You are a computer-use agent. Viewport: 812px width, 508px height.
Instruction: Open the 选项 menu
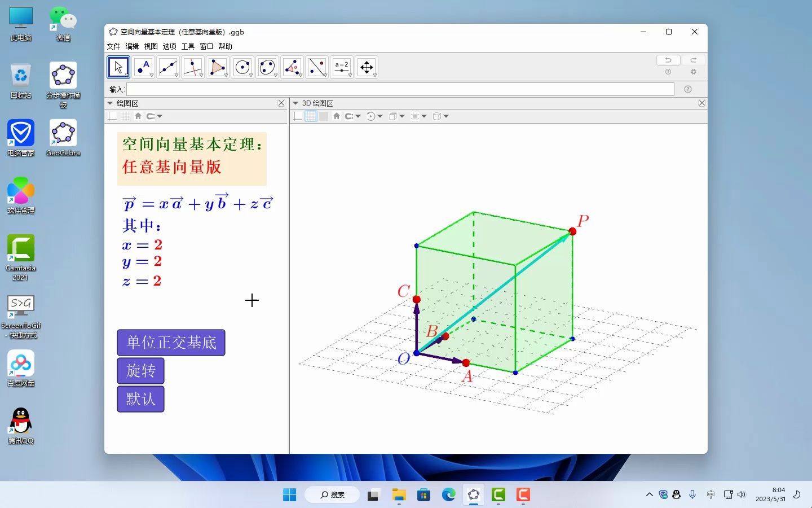[x=169, y=46]
